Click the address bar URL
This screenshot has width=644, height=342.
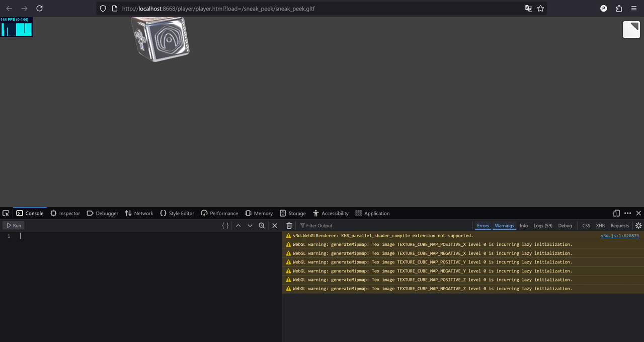click(x=218, y=9)
